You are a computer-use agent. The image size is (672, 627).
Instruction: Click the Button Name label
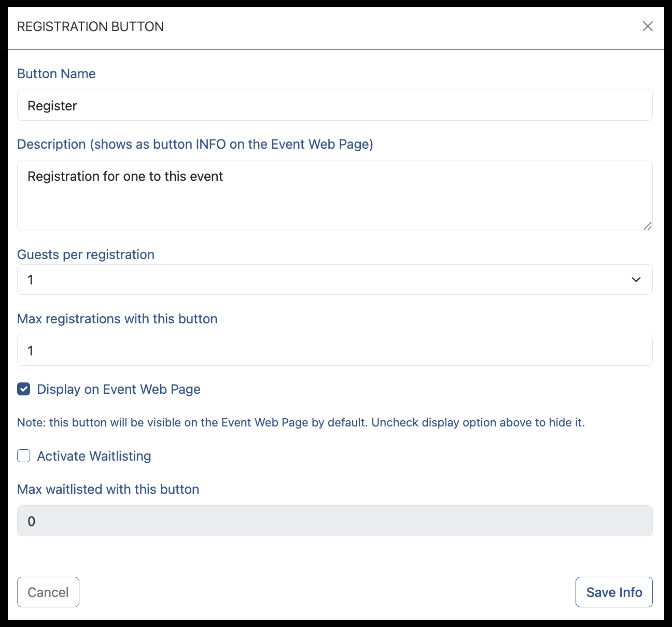57,74
